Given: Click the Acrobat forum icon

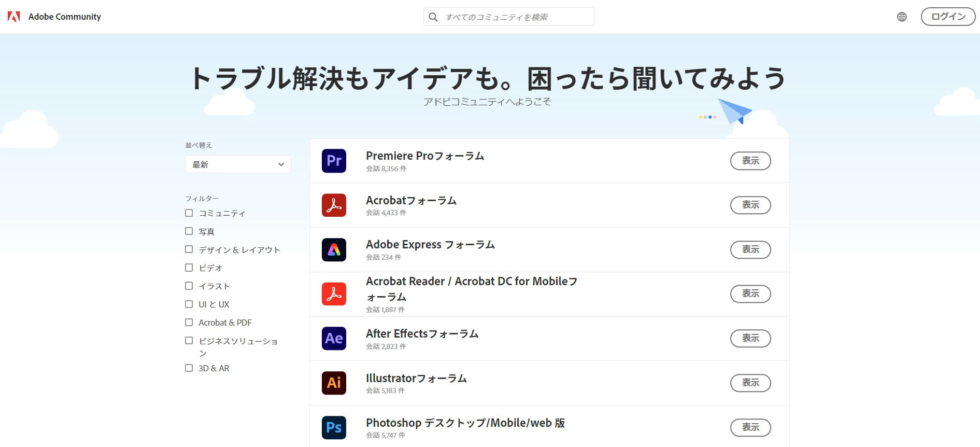Looking at the screenshot, I should [x=334, y=205].
